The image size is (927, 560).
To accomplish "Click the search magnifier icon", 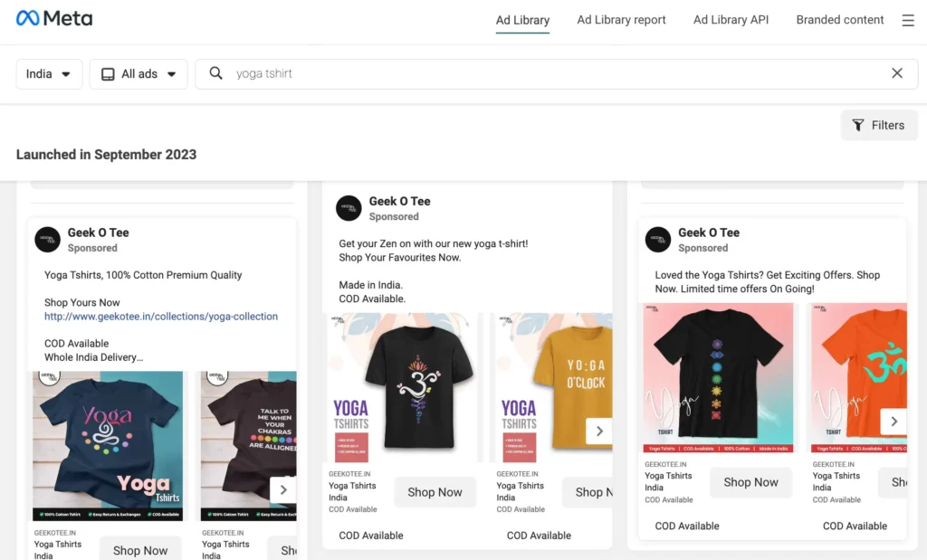I will [215, 73].
